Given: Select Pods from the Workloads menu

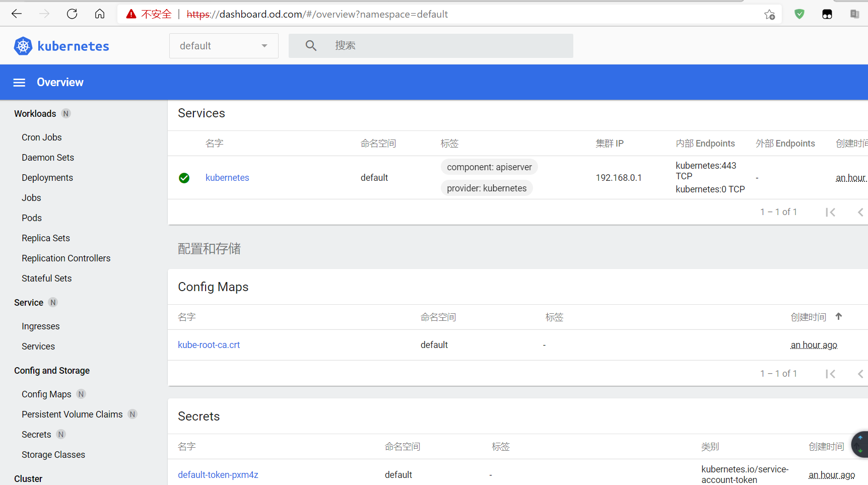Looking at the screenshot, I should click(x=32, y=218).
